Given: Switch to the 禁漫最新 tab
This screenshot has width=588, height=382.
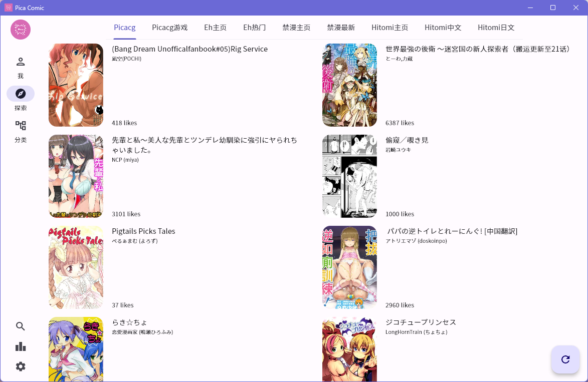Looking at the screenshot, I should coord(341,28).
